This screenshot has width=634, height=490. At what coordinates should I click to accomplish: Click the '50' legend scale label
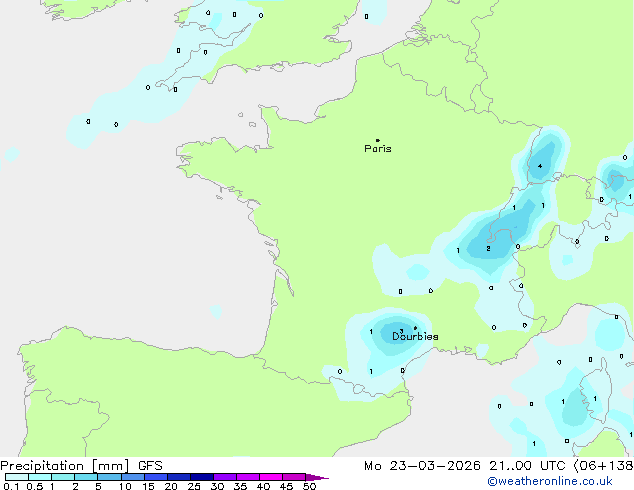[x=309, y=486]
